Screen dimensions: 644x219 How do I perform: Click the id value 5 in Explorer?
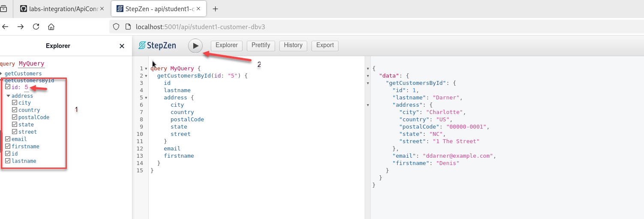26,87
